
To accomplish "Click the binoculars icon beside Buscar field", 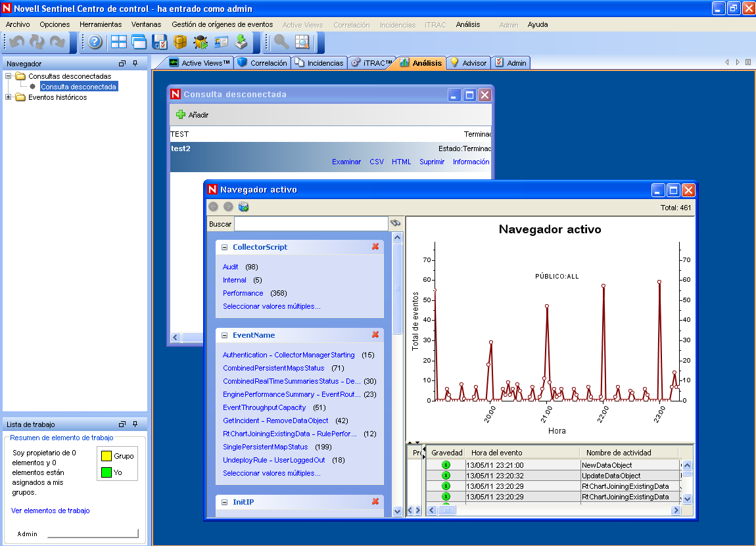I will click(x=395, y=223).
